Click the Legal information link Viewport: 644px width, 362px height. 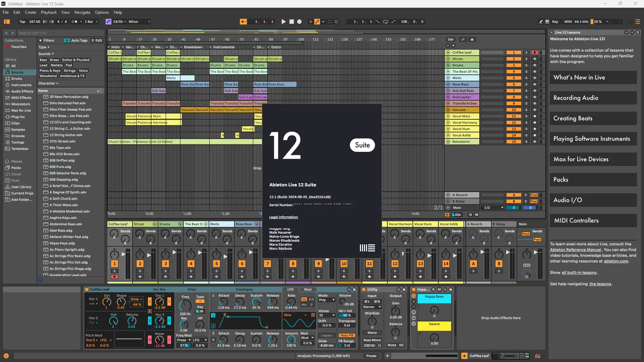point(283,217)
